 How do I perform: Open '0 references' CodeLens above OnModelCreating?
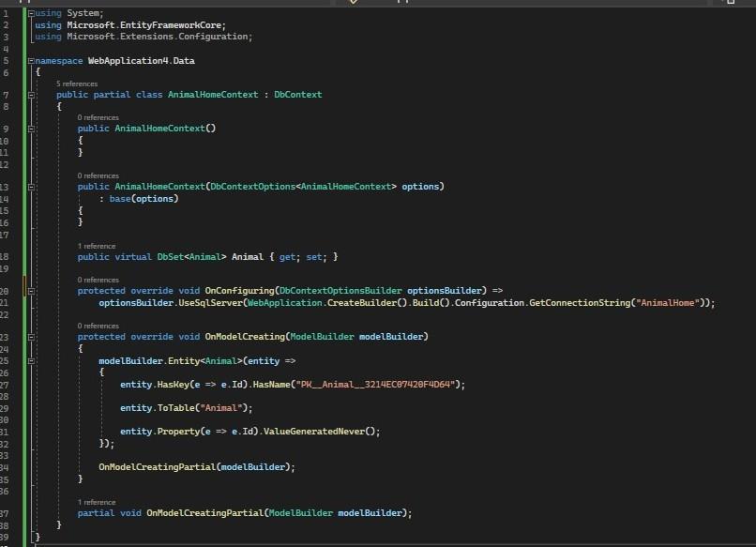click(x=98, y=326)
